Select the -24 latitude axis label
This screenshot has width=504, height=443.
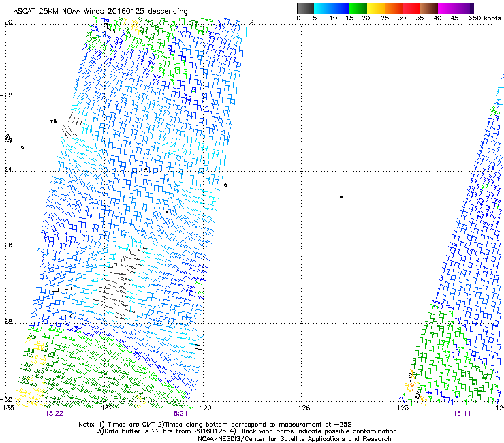pos(6,169)
